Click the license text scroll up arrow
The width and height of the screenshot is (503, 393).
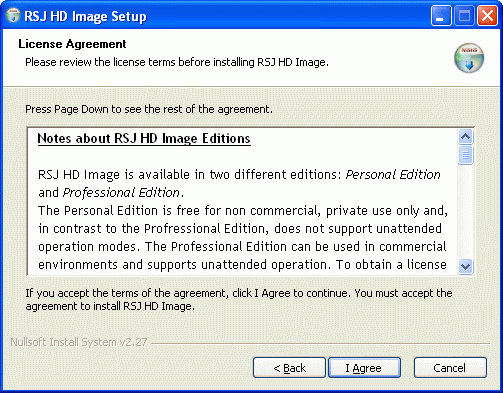point(465,136)
